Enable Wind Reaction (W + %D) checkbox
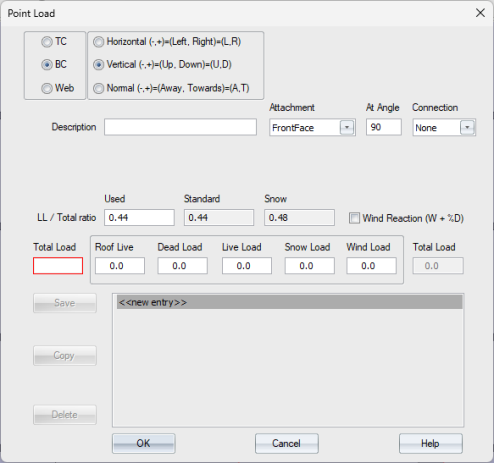The image size is (494, 463). (x=354, y=218)
